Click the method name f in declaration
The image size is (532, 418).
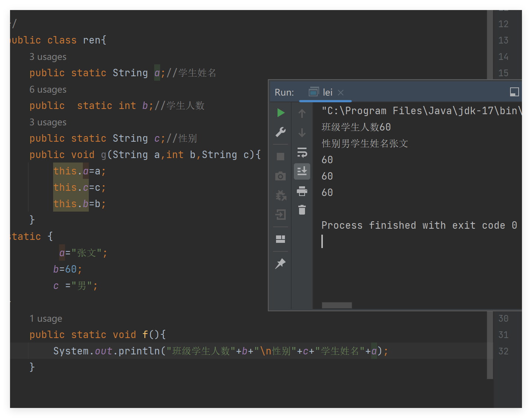[x=145, y=335]
